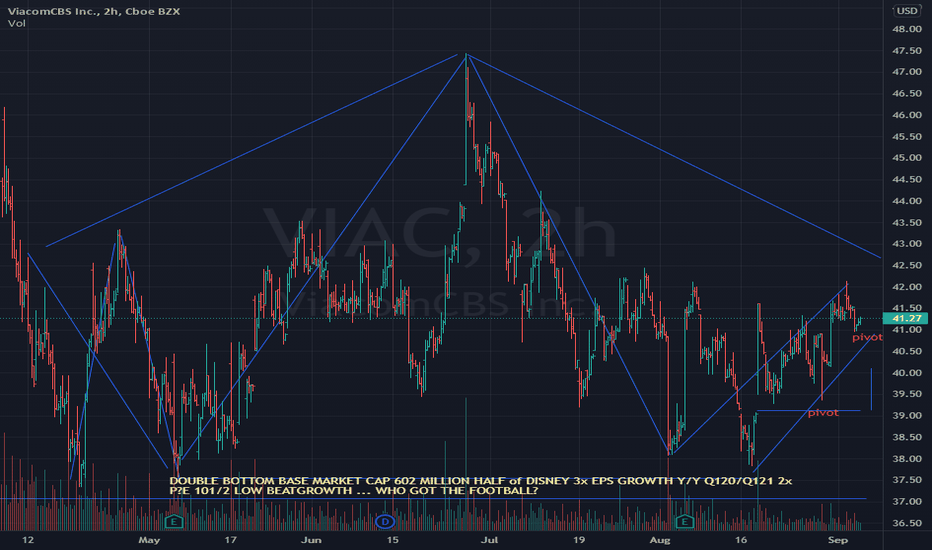Image resolution: width=932 pixels, height=550 pixels.
Task: Select the red pivot label near the 41.00 level
Action: tap(867, 337)
